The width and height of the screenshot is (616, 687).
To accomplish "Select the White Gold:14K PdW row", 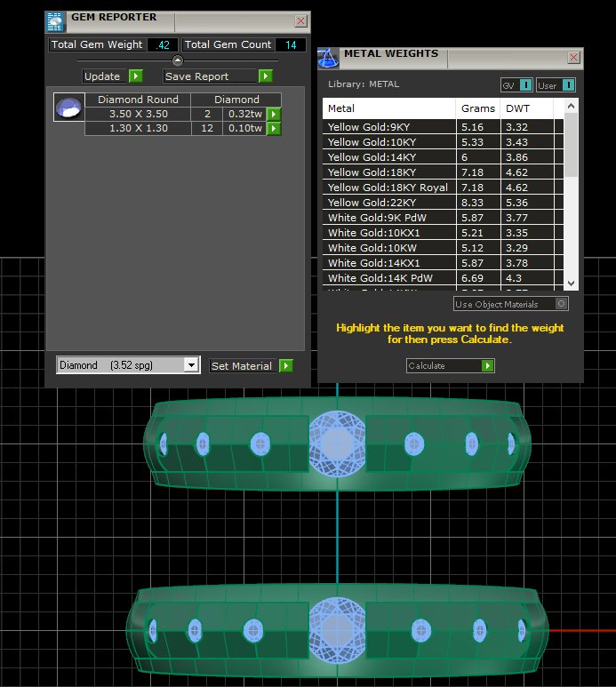I will (x=443, y=278).
